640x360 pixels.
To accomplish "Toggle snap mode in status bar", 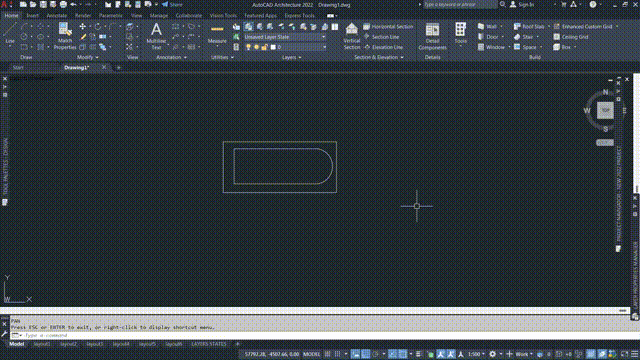I will coord(338,354).
